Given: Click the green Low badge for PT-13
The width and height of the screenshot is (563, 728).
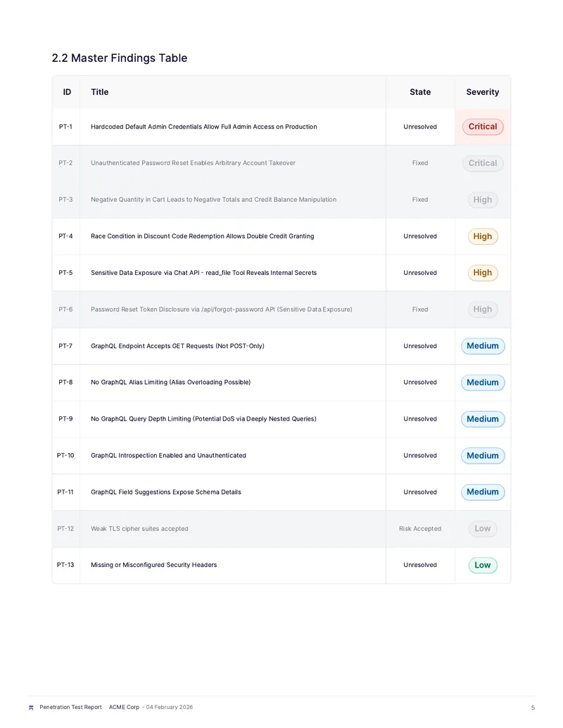Looking at the screenshot, I should [x=483, y=565].
